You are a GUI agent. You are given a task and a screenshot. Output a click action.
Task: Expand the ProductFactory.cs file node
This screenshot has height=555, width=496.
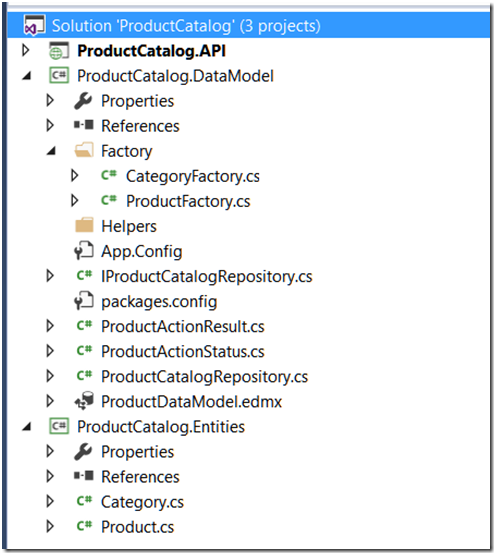tap(74, 200)
